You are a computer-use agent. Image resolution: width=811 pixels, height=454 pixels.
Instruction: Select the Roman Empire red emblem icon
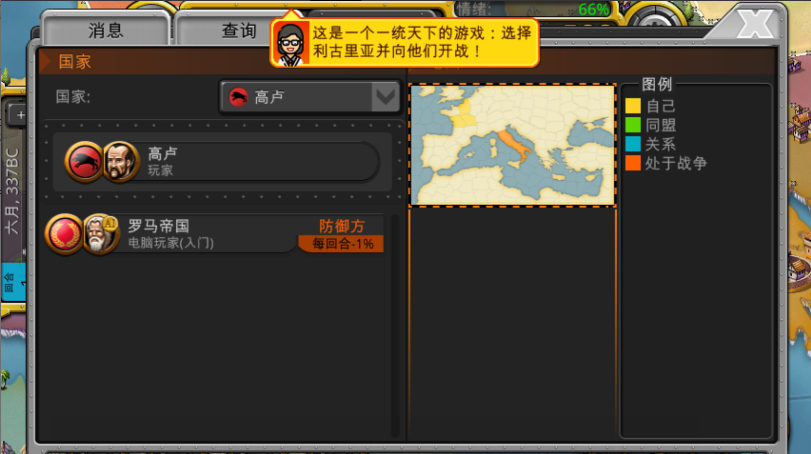click(x=65, y=234)
